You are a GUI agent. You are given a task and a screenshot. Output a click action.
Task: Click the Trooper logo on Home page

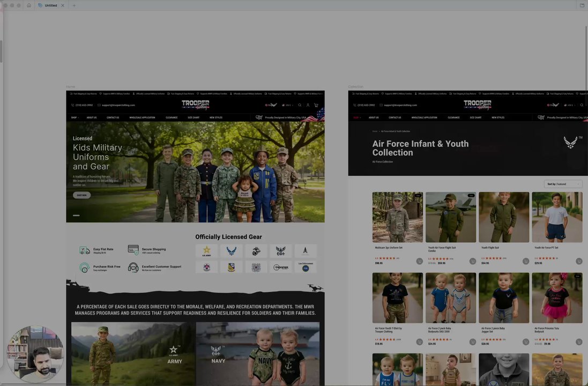point(196,105)
